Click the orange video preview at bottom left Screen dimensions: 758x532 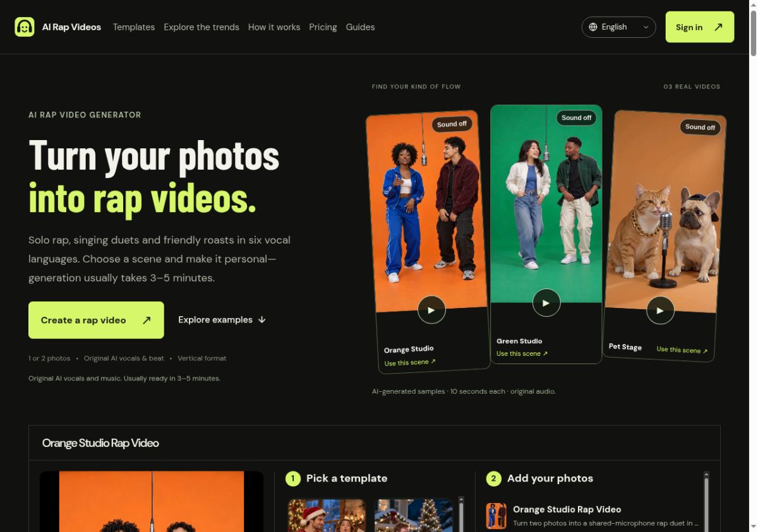[x=152, y=502]
